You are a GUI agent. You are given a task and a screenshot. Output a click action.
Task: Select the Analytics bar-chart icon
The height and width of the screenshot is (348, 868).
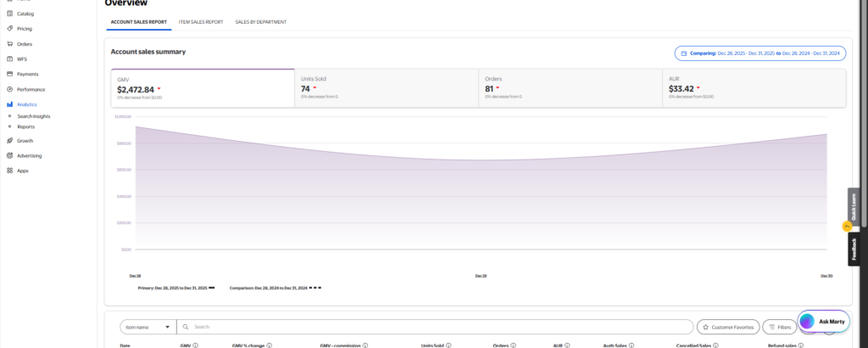coord(10,104)
